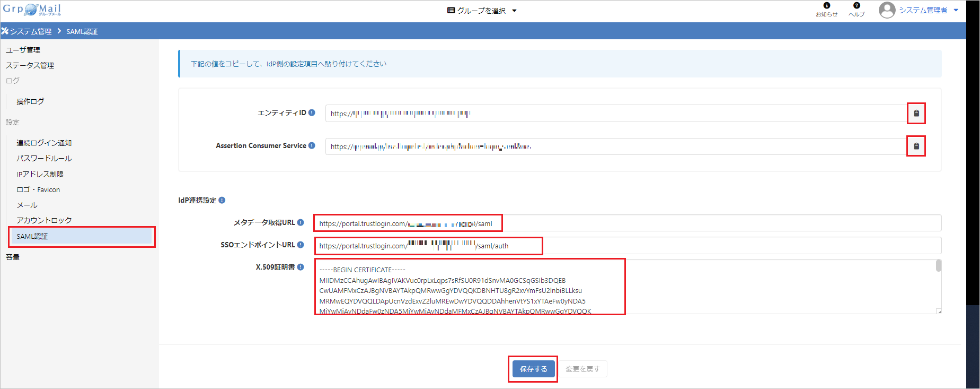Select SAML認証 in the sidebar
Screen dimensions: 980x389
tap(82, 236)
